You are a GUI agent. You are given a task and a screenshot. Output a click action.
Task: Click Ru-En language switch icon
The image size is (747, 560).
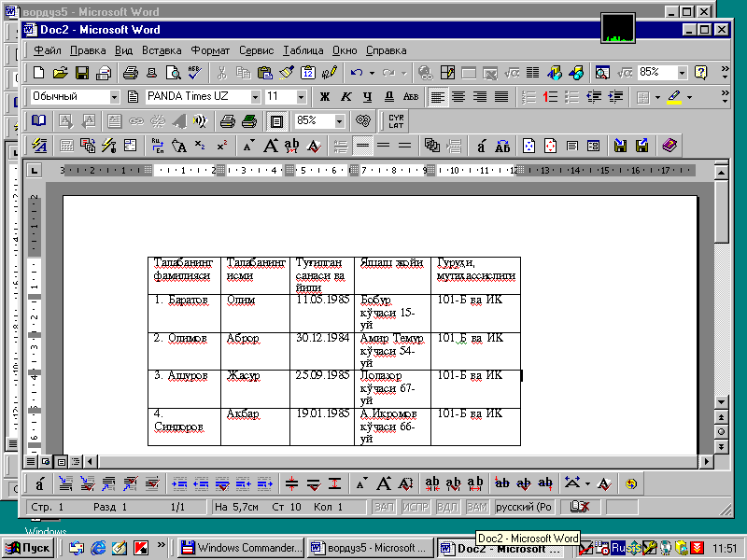pyautogui.click(x=157, y=146)
